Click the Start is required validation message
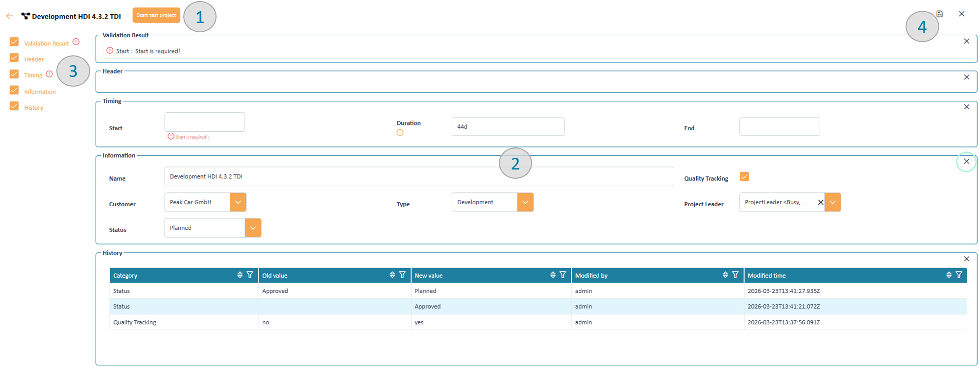The width and height of the screenshot is (980, 386). tap(148, 51)
